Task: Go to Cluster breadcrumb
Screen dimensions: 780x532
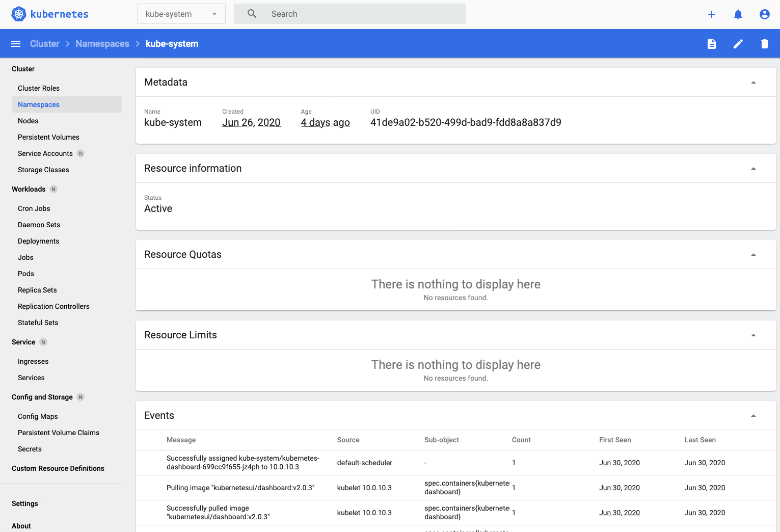Action: coord(45,44)
